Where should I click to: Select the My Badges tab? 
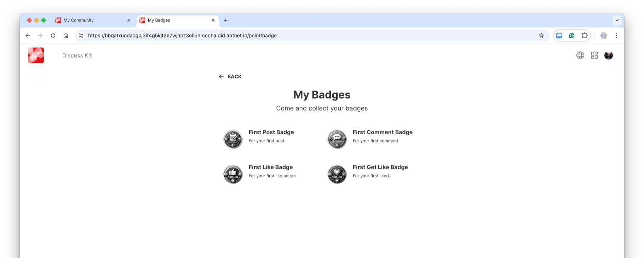pos(173,20)
